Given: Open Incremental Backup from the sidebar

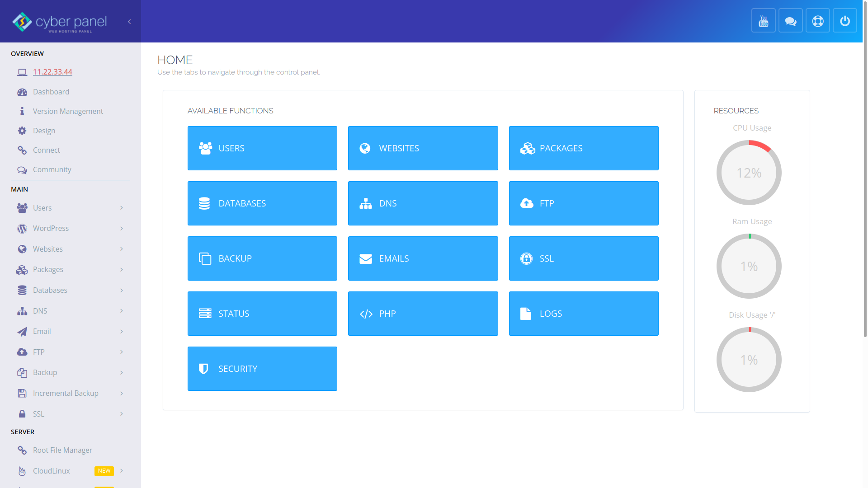Looking at the screenshot, I should (x=66, y=393).
